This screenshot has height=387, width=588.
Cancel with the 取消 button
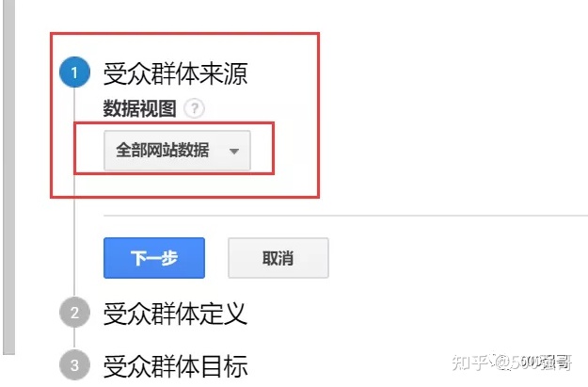[x=278, y=258]
